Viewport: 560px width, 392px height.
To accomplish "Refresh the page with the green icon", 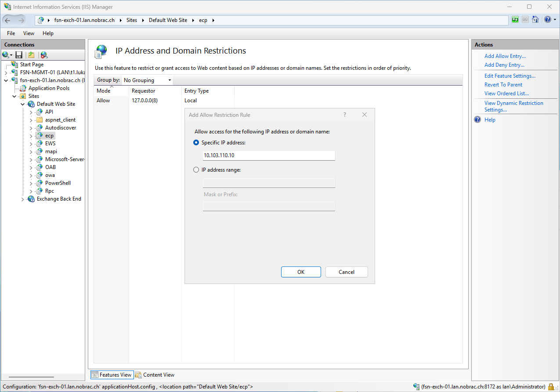I will click(x=515, y=20).
